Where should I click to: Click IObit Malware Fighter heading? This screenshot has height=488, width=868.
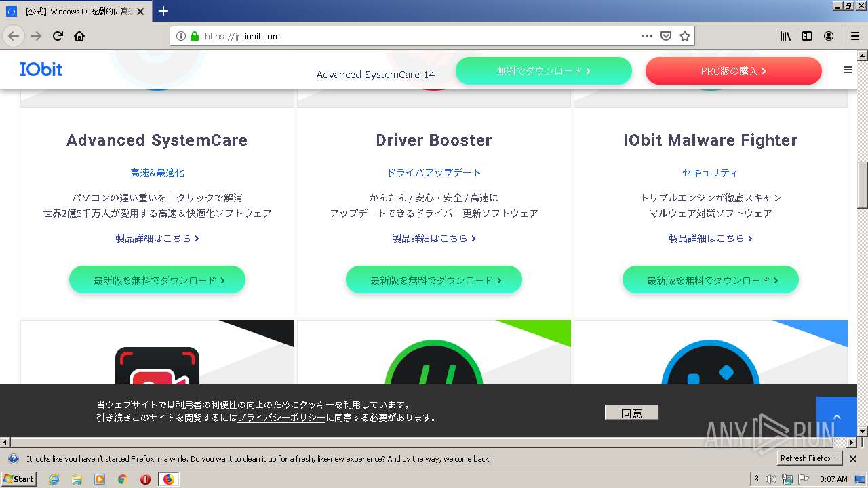(711, 140)
